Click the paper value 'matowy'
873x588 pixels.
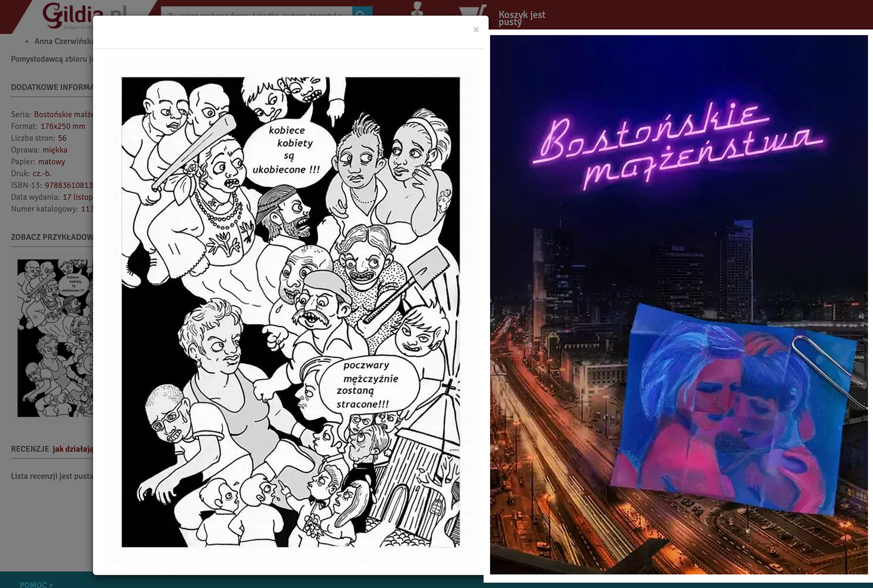51,162
